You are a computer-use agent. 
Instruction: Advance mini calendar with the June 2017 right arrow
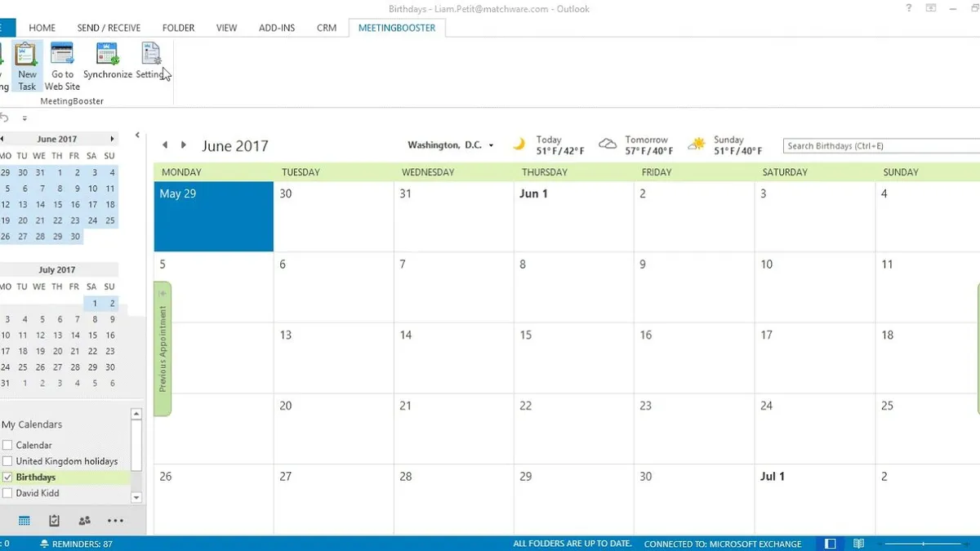click(x=112, y=139)
